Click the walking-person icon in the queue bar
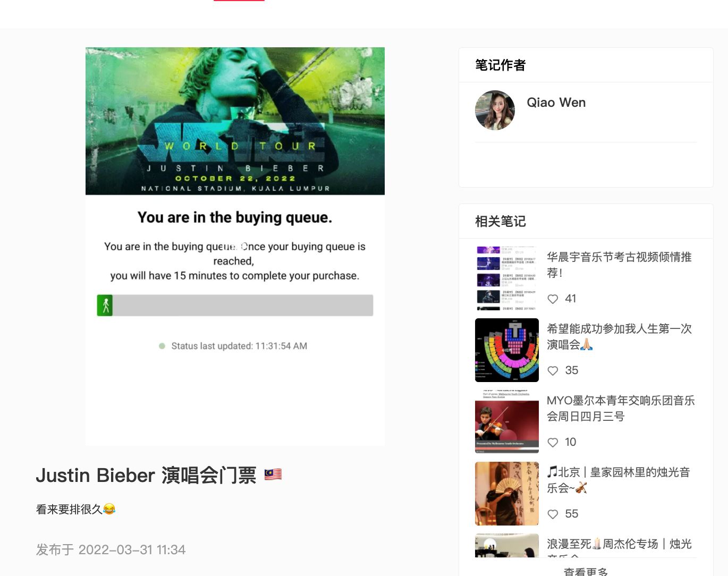This screenshot has width=728, height=576. pos(105,305)
